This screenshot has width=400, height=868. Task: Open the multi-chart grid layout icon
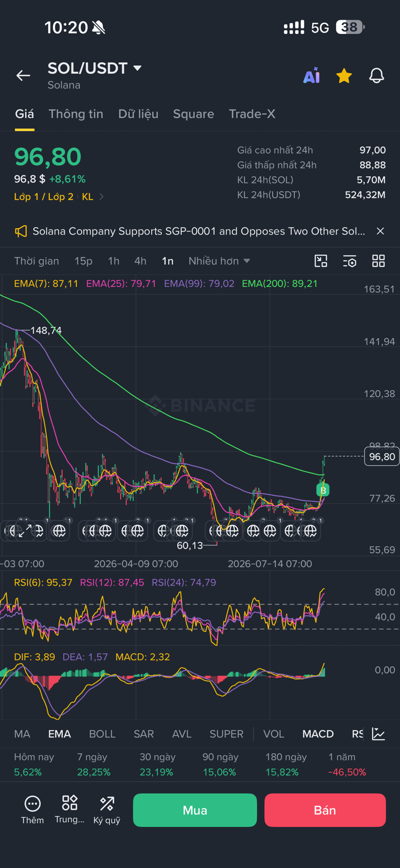click(378, 261)
